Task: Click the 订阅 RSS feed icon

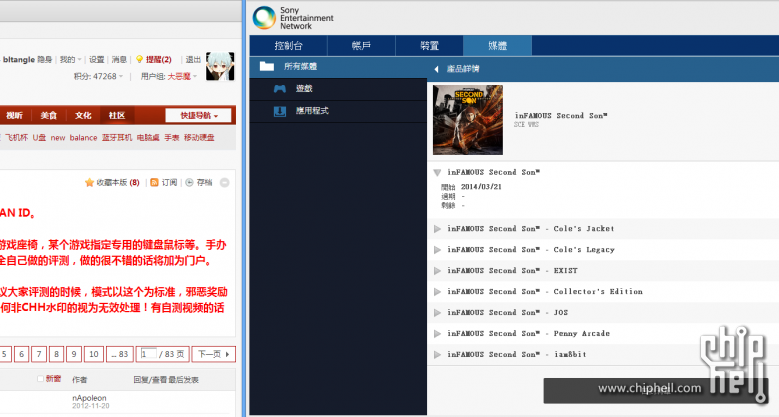Action: (x=155, y=182)
